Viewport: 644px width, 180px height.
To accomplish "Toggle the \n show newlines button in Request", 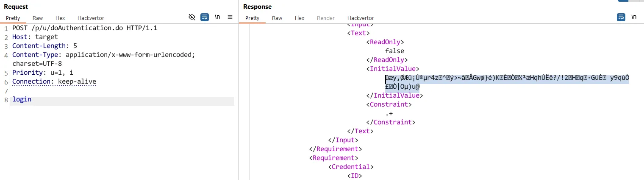I will [x=217, y=17].
